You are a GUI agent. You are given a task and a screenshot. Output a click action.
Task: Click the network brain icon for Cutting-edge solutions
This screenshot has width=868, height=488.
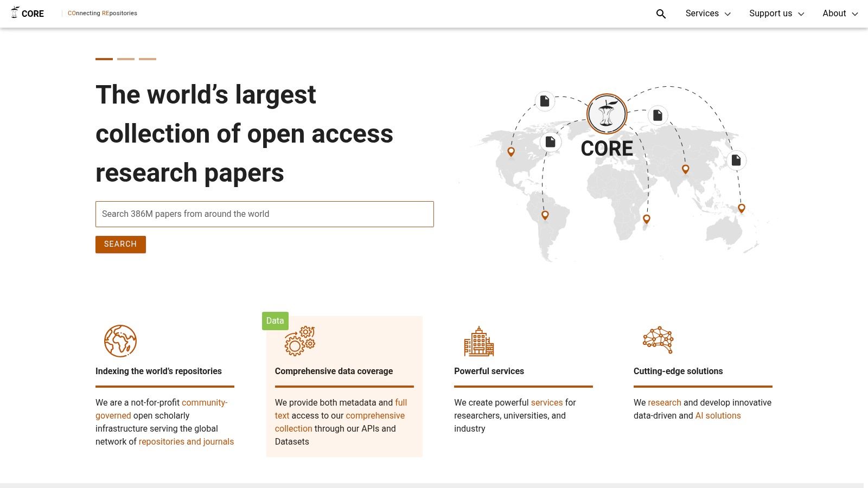tap(658, 340)
